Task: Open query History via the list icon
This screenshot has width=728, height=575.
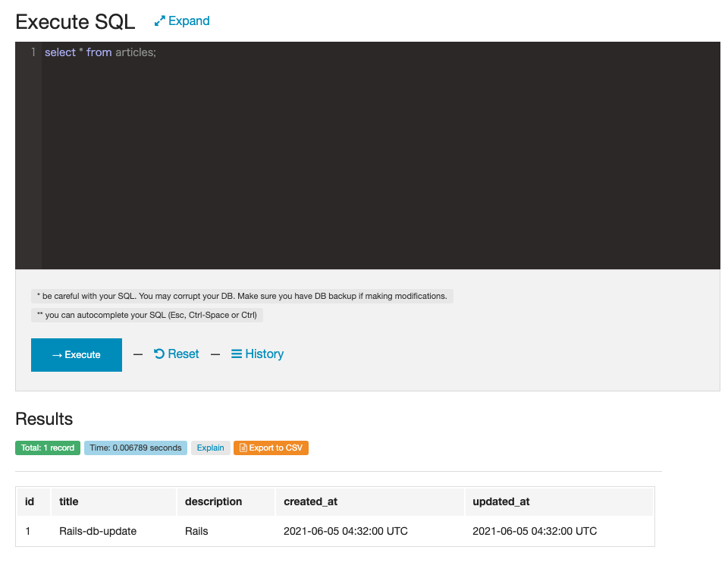Action: tap(237, 354)
